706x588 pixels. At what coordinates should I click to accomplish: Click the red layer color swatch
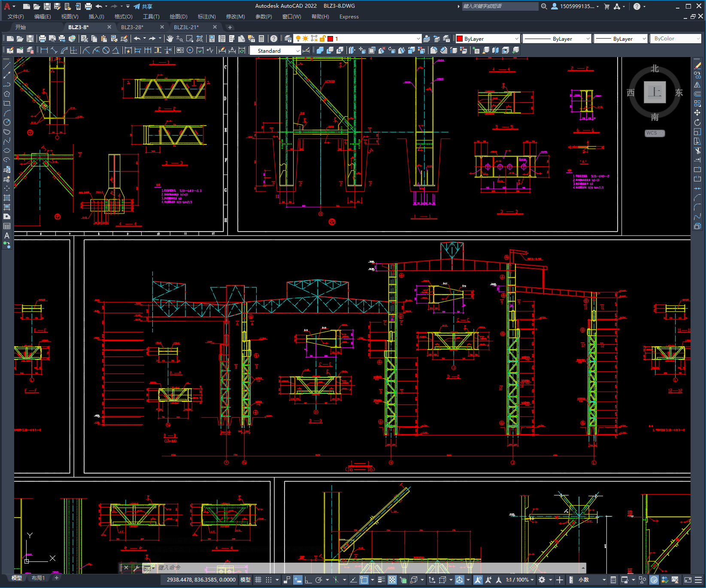[330, 39]
